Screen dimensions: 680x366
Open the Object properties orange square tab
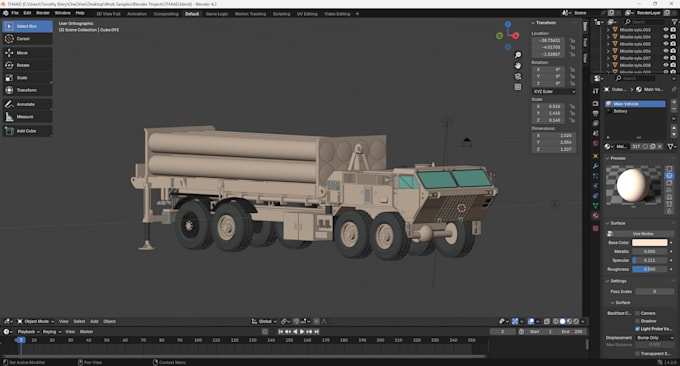pyautogui.click(x=595, y=156)
